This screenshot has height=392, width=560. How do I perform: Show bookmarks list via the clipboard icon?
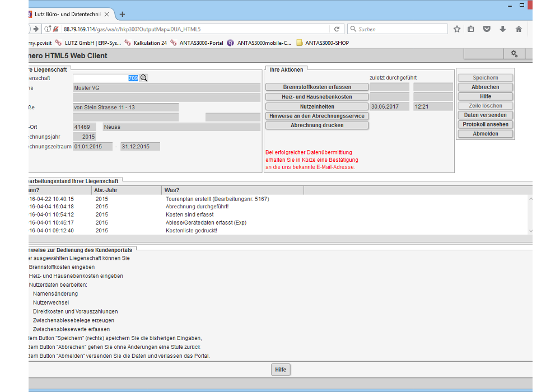471,29
